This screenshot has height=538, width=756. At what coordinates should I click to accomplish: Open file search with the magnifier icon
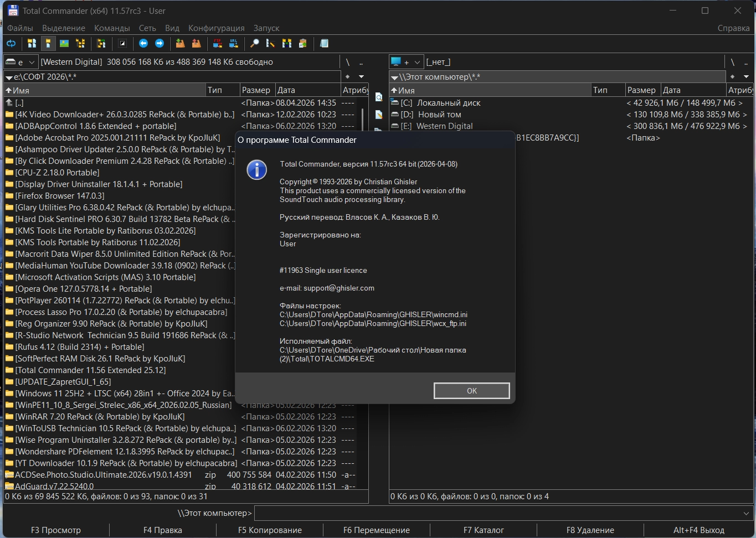pyautogui.click(x=255, y=43)
